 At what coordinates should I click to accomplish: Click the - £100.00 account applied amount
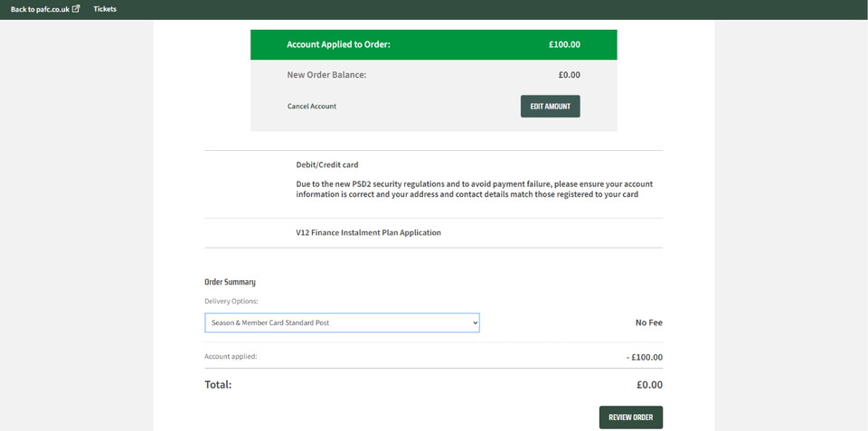(x=644, y=357)
